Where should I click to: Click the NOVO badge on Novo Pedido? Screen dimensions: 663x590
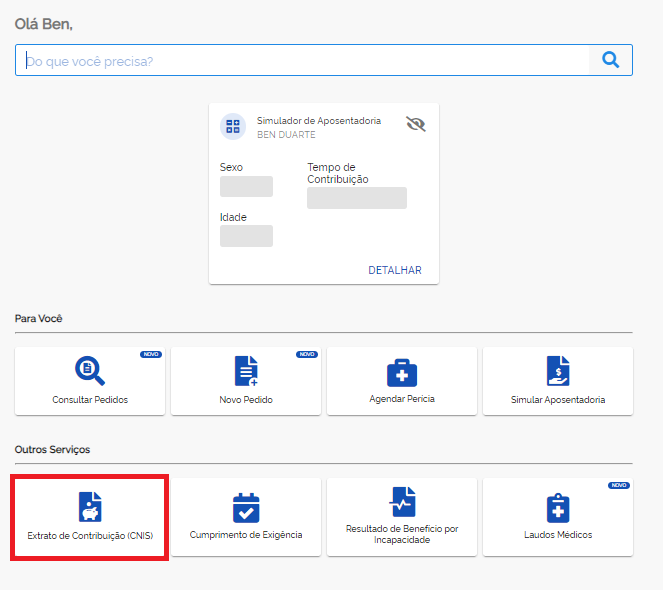pos(307,354)
